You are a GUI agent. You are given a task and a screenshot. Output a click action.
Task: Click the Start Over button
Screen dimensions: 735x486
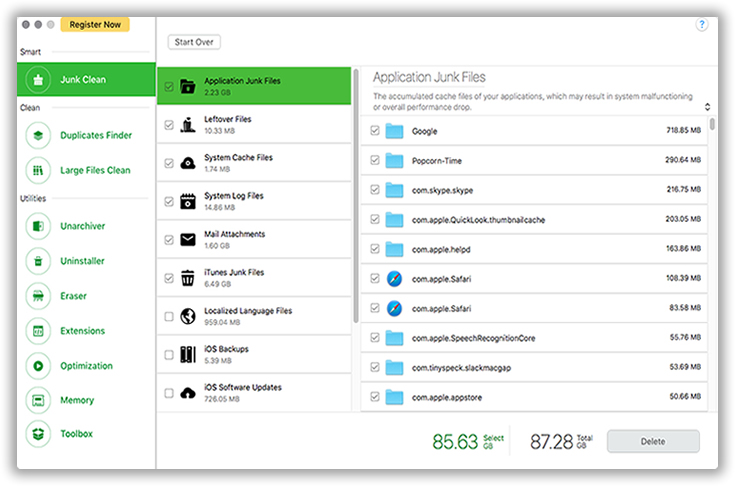click(x=194, y=42)
